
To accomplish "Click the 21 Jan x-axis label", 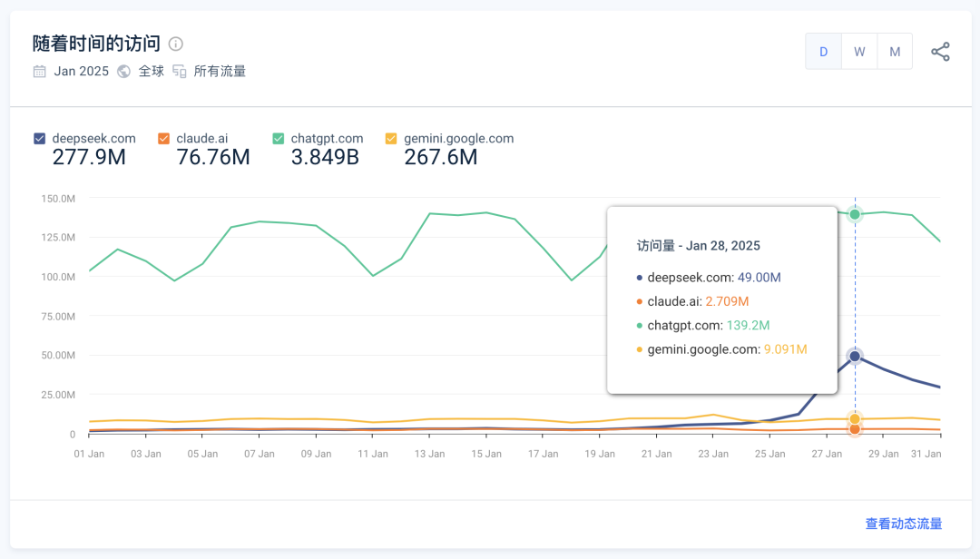I will point(656,454).
